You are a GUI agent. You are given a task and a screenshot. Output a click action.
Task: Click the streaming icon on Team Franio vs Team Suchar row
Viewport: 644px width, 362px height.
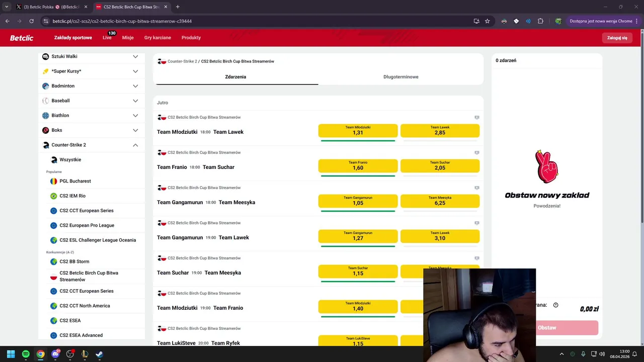point(477,152)
